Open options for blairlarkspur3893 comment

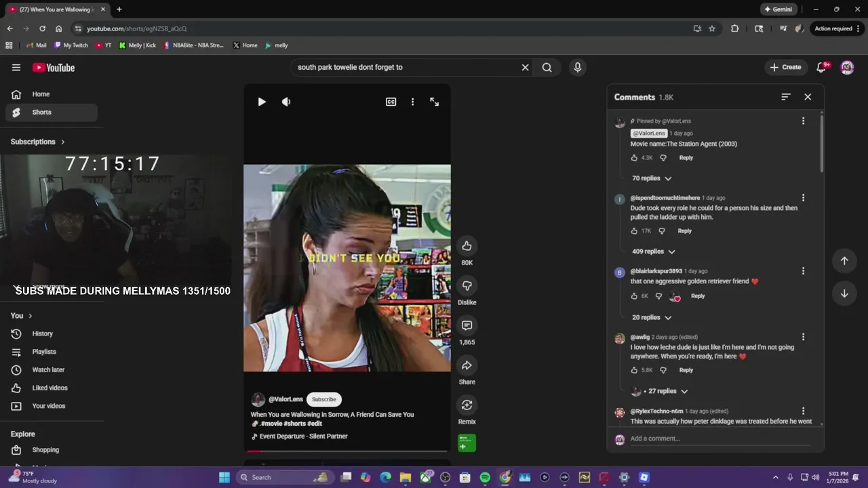coord(803,271)
